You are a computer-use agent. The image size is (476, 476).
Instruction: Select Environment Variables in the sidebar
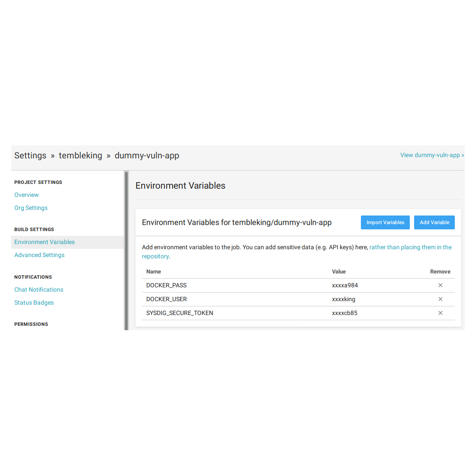tap(45, 242)
